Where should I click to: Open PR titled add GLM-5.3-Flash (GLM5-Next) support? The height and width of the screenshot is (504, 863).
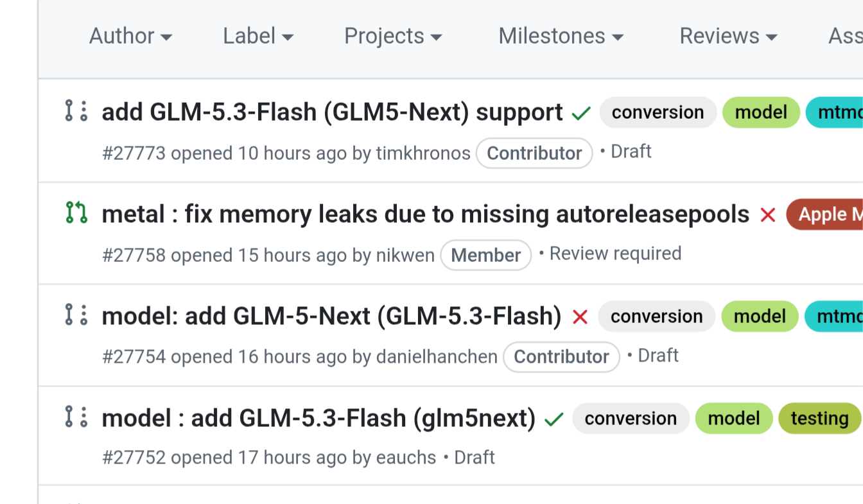pyautogui.click(x=332, y=112)
